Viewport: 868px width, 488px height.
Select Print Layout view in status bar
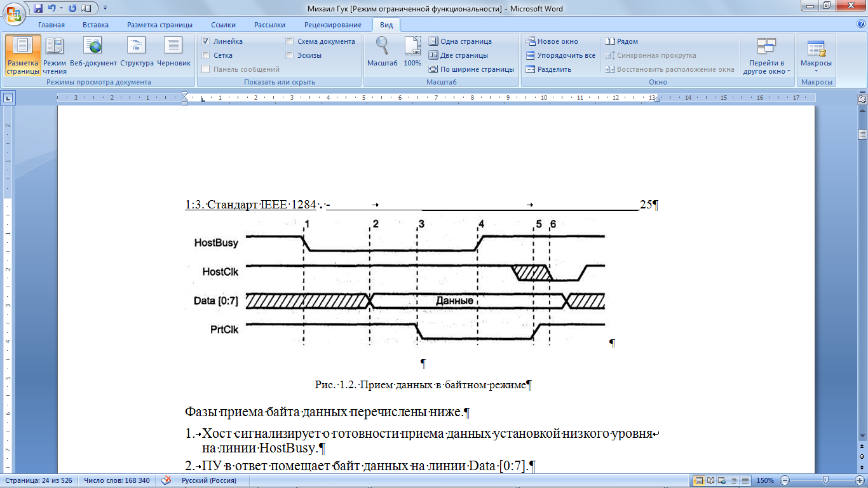[700, 480]
